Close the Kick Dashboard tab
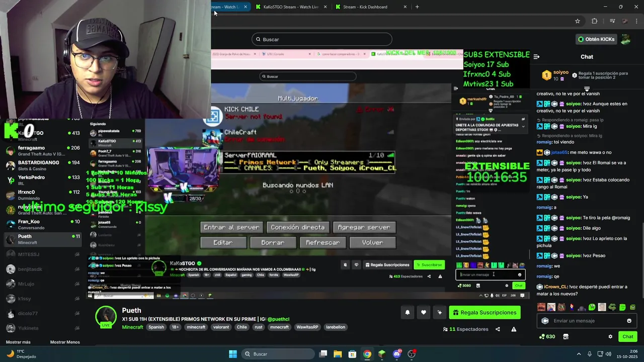This screenshot has height=362, width=644. 405,7
